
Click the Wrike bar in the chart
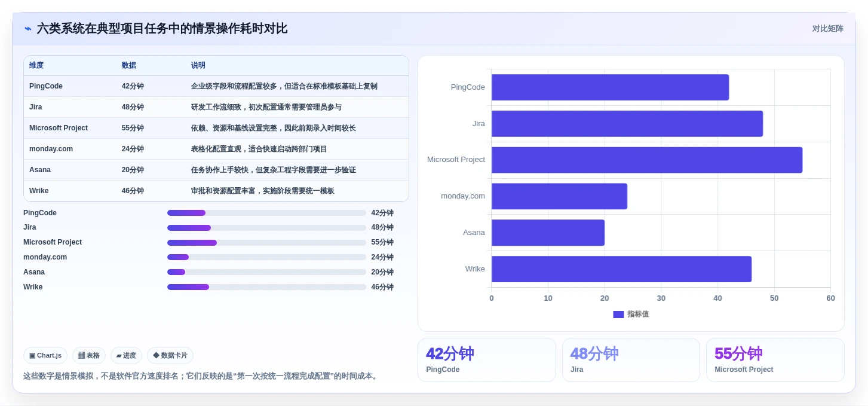point(621,269)
